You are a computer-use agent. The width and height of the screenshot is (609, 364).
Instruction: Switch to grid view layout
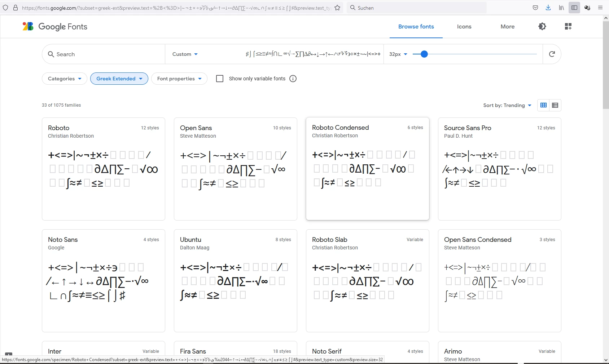click(543, 105)
